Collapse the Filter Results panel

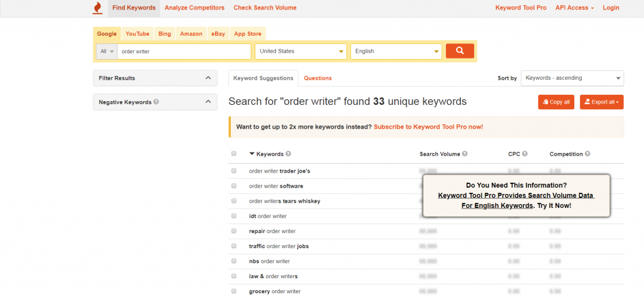pos(155,78)
